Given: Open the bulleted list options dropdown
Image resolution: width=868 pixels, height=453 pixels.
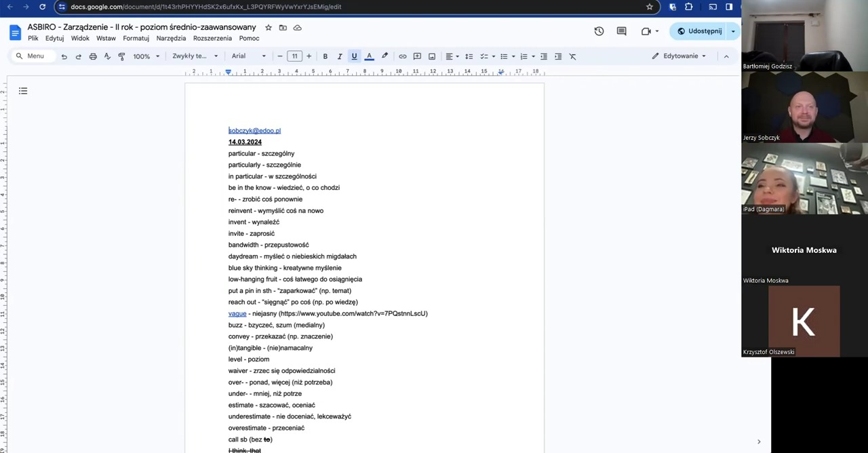Looking at the screenshot, I should 507,56.
